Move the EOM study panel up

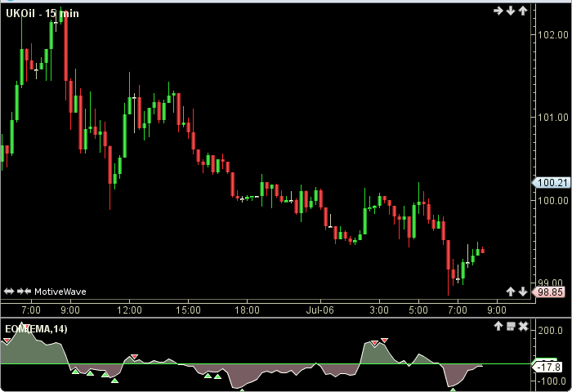[498, 326]
